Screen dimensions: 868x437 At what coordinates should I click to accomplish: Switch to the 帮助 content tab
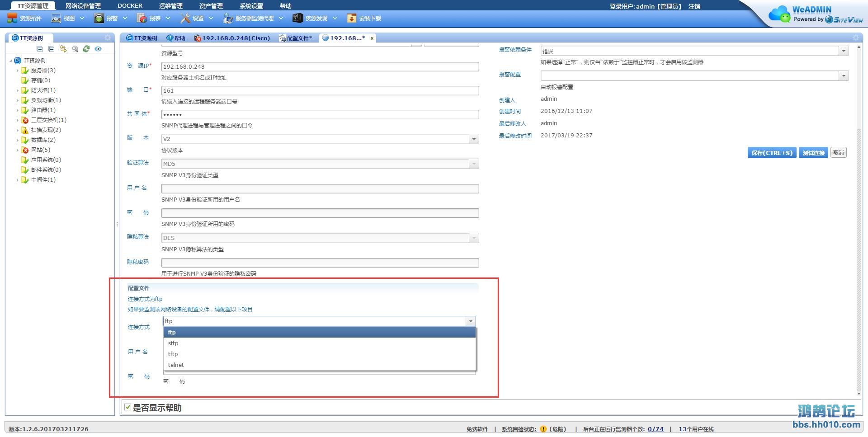click(x=176, y=38)
